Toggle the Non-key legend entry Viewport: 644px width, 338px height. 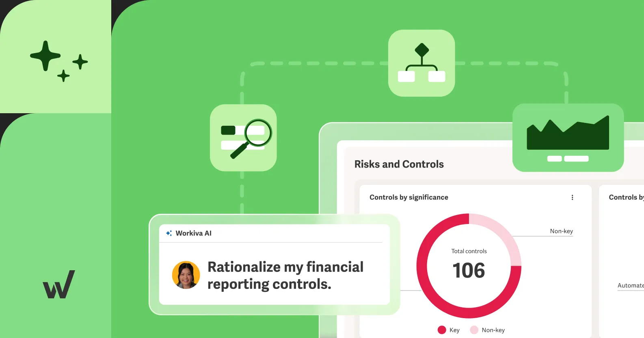click(487, 330)
